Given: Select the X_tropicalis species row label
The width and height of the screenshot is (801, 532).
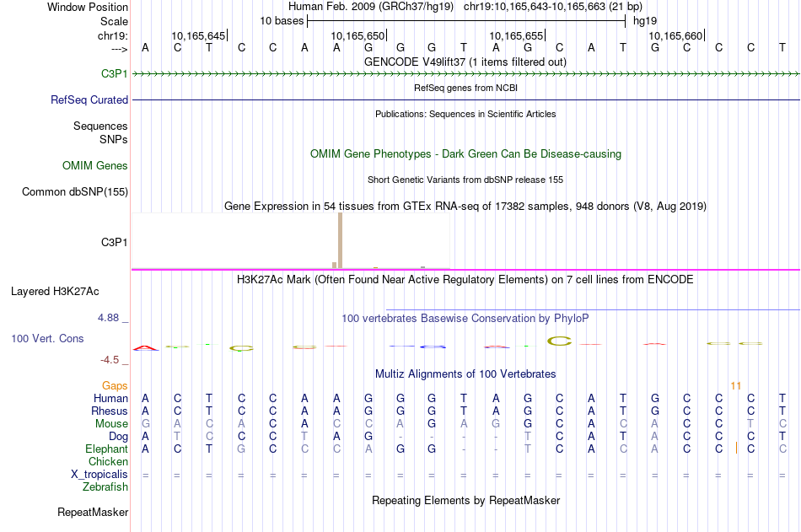Looking at the screenshot, I should point(99,475).
